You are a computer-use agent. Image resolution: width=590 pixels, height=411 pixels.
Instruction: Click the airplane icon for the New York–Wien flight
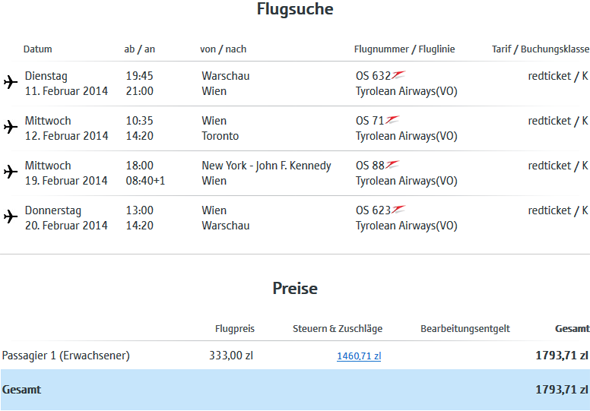coord(11,172)
